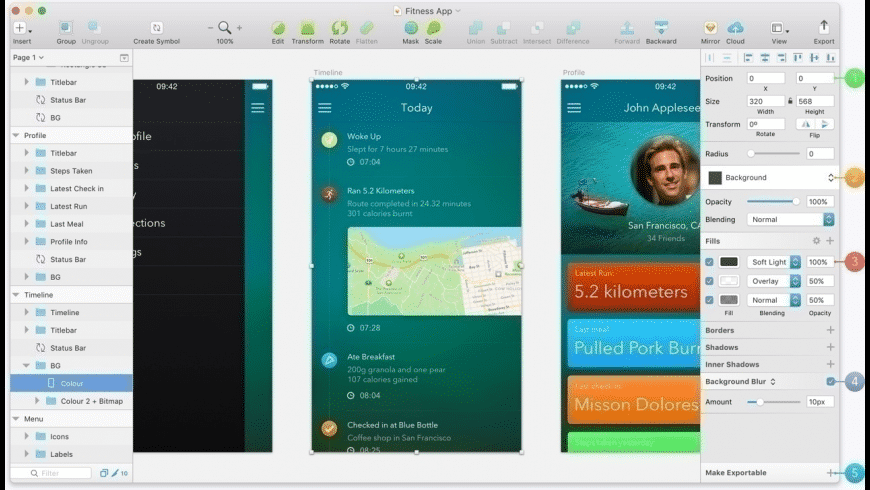The width and height of the screenshot is (870, 490).
Task: Disable the Background Blur checkbox
Action: pos(830,381)
